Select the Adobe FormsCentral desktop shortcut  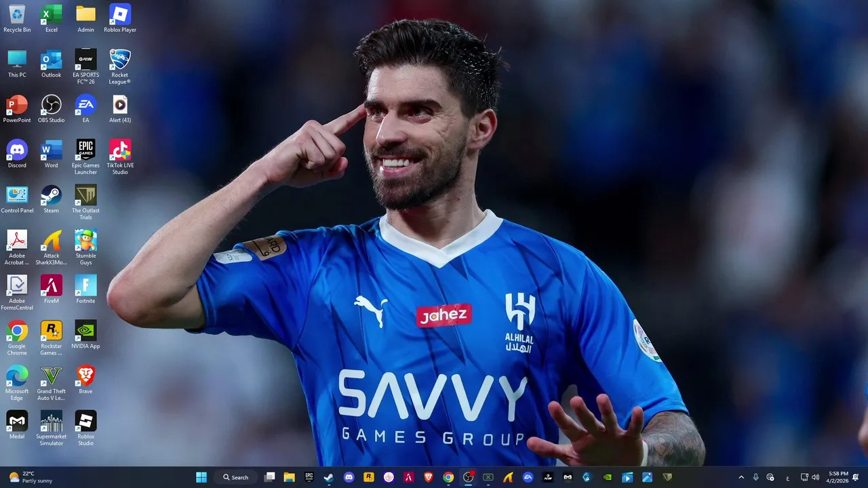point(17,293)
